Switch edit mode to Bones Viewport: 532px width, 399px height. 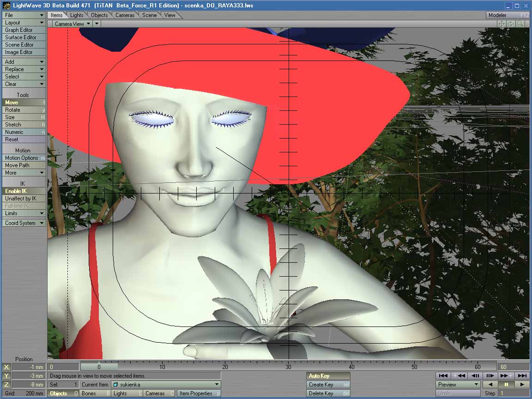pos(95,393)
